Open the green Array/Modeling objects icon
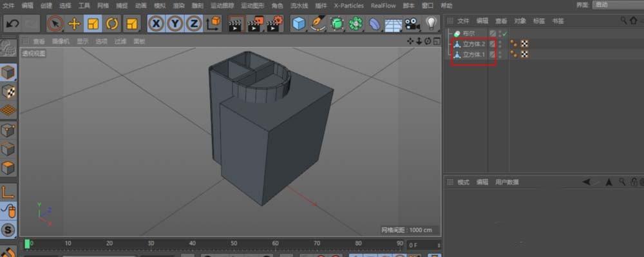The image size is (644, 257). point(355,23)
